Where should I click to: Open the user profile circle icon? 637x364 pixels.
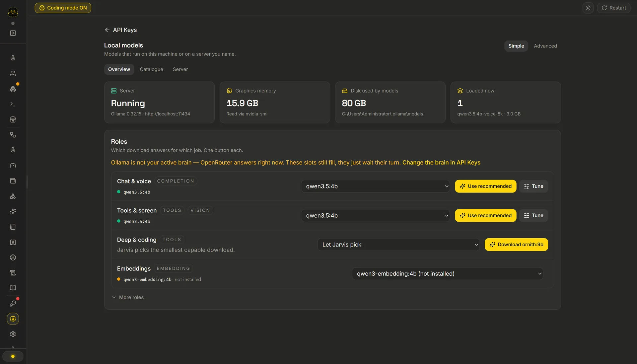pyautogui.click(x=13, y=257)
